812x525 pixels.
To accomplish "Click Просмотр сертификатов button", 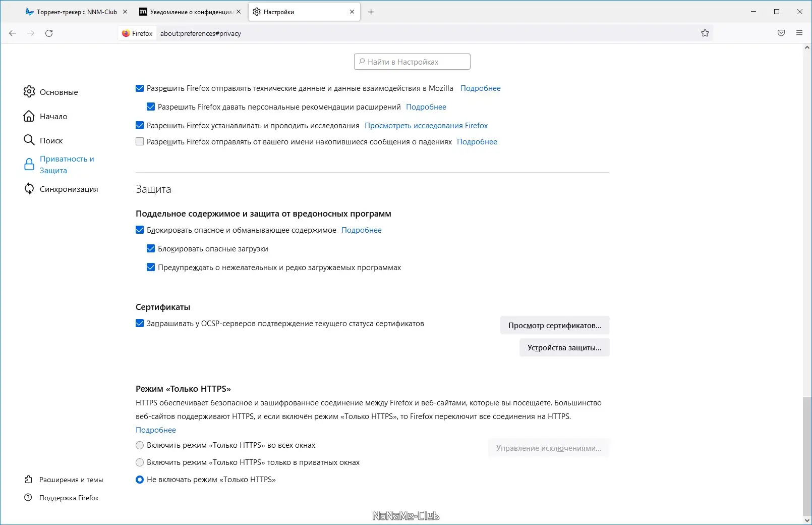I will click(x=555, y=326).
